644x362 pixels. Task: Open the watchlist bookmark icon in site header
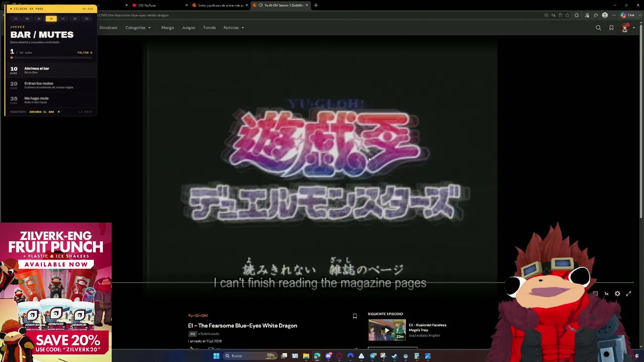pos(611,28)
